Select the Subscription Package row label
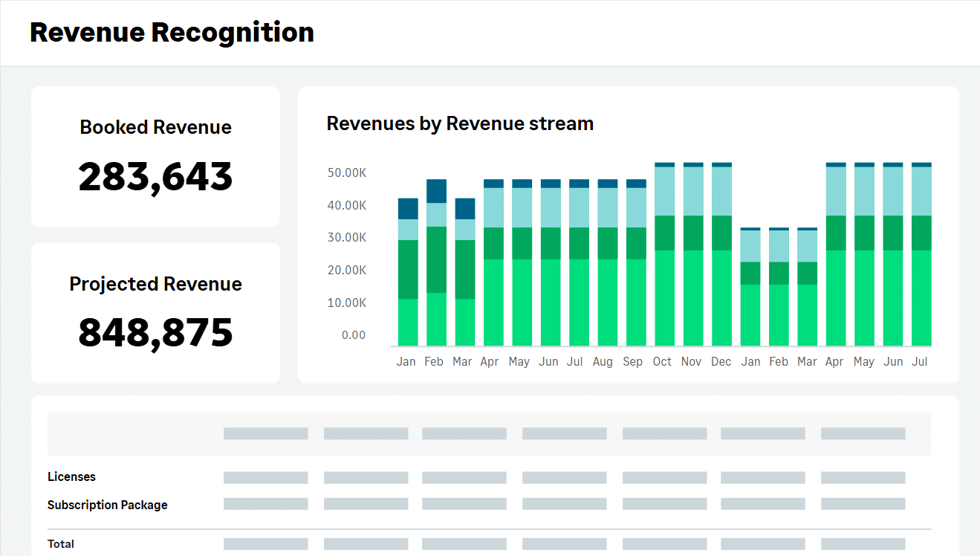This screenshot has width=980, height=556. coord(108,505)
